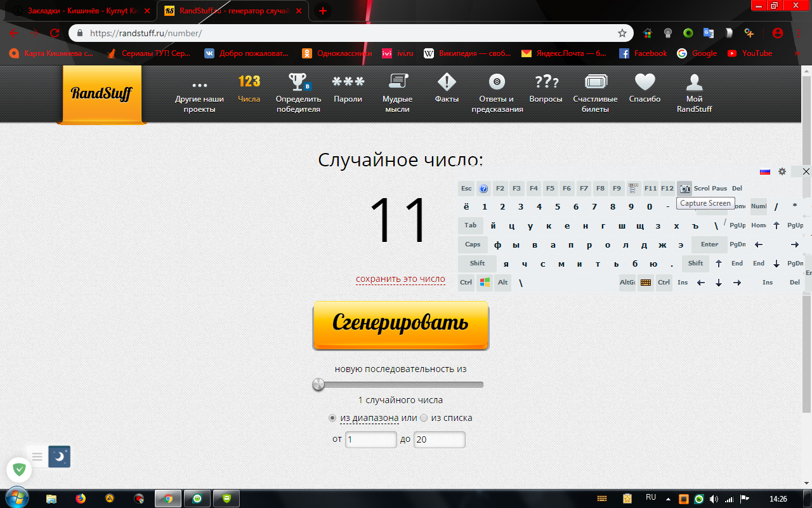Go to the Passwords (Пароли) generator
812x508 pixels.
pyautogui.click(x=348, y=90)
